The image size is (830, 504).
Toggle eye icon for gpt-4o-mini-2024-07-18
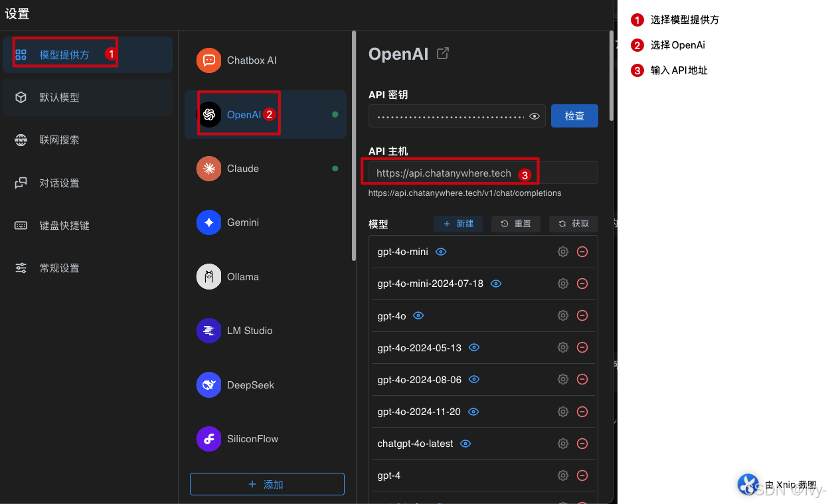coord(496,284)
